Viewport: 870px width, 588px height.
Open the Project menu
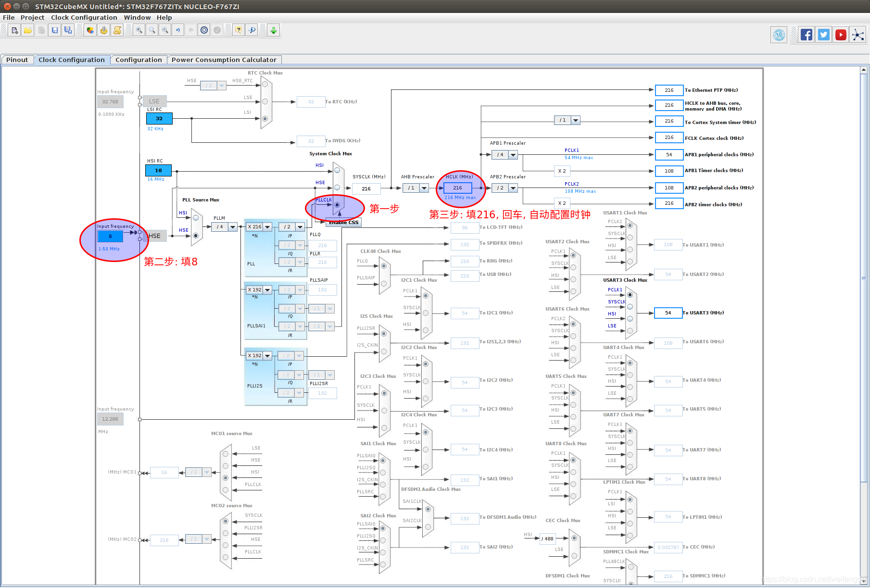[32, 17]
